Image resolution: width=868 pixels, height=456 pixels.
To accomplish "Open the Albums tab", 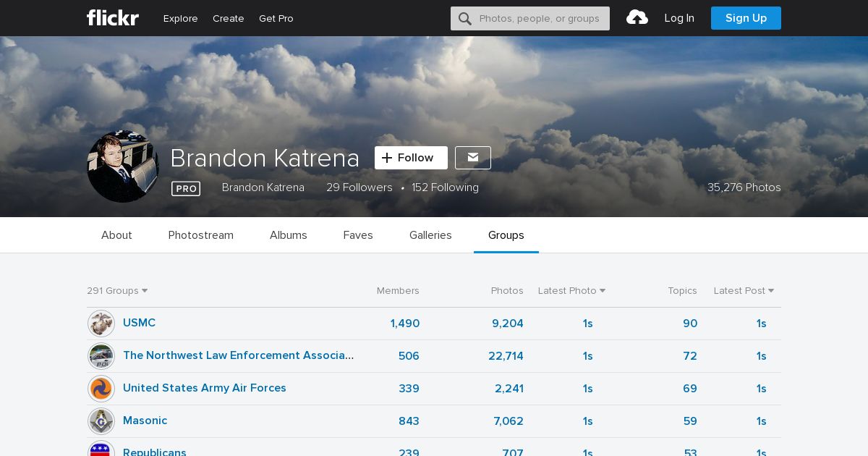I will click(289, 235).
